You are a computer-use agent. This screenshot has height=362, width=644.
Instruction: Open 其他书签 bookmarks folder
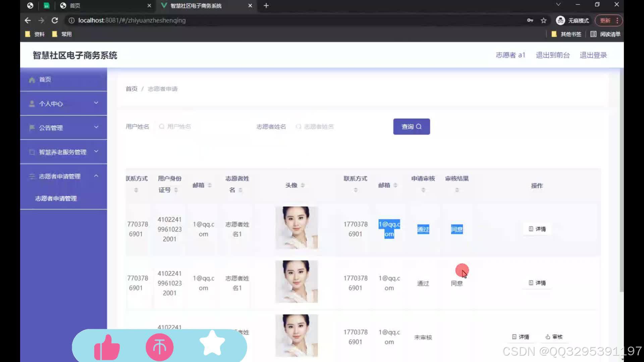[x=566, y=34]
